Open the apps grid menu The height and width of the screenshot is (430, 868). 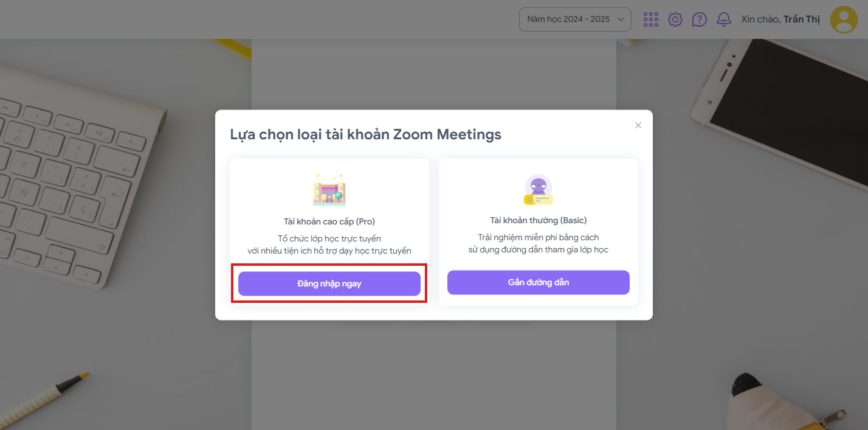651,19
